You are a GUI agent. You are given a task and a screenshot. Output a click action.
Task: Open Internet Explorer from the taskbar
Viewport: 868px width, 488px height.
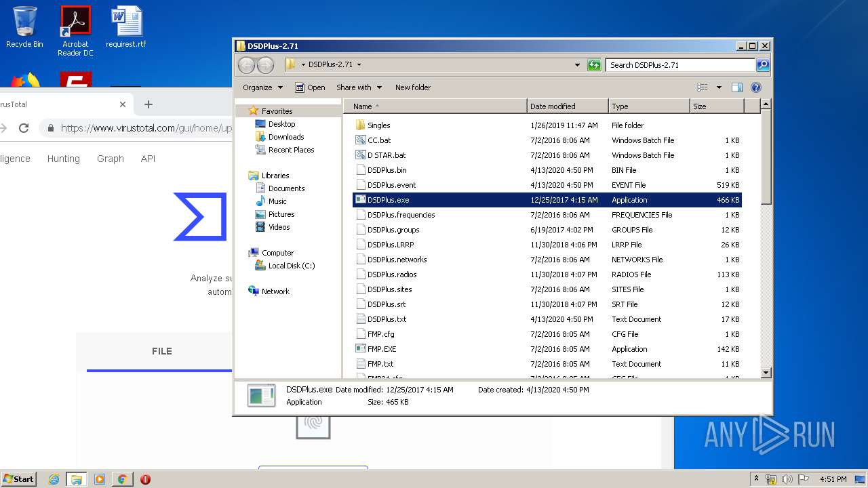tap(54, 479)
